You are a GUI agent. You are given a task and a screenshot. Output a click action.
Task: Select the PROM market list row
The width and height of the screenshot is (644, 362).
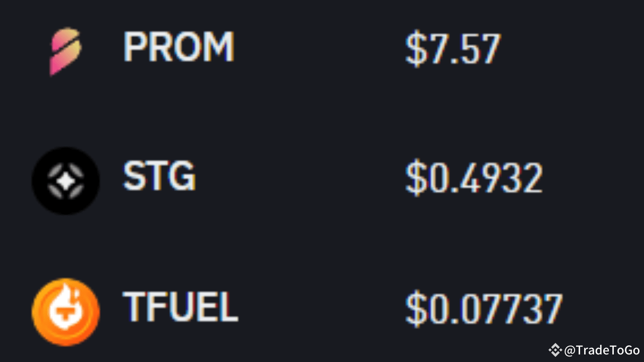click(322, 50)
